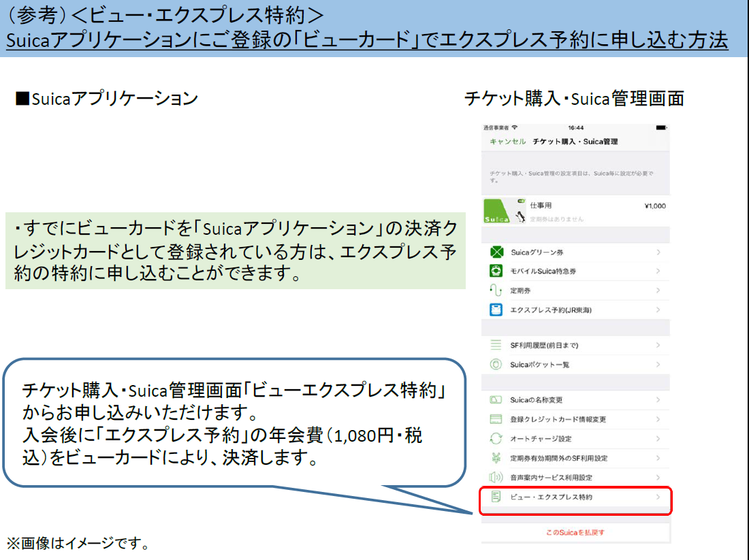Click the チケット購入・Suica管理 phone screen title
749x560 pixels.
[575, 142]
